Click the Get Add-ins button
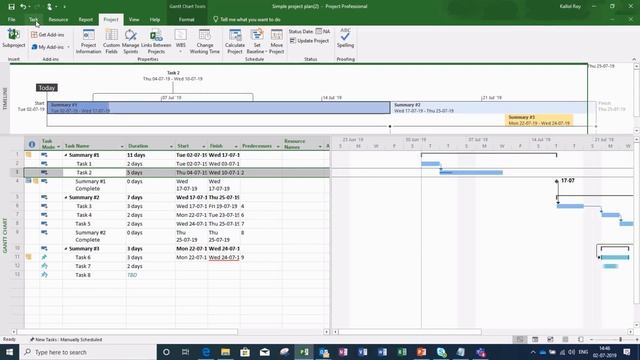This screenshot has width=640, height=360. click(x=48, y=35)
